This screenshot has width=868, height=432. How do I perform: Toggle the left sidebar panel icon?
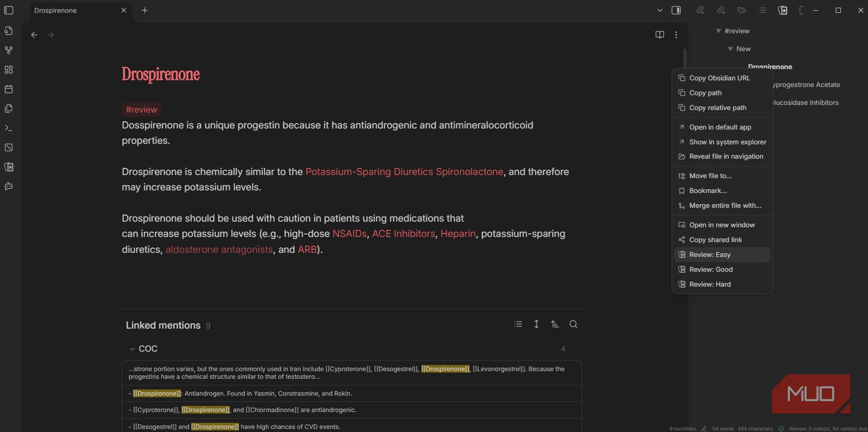(x=9, y=10)
